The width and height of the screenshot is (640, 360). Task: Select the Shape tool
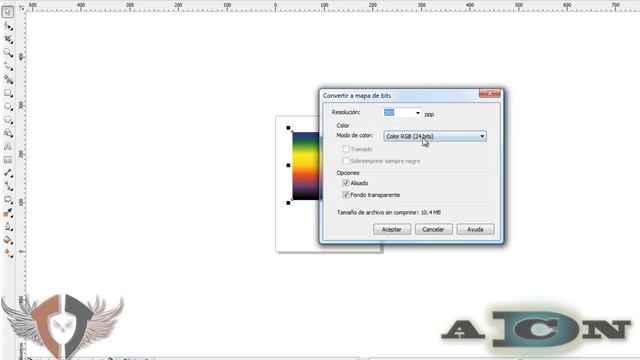point(8,26)
